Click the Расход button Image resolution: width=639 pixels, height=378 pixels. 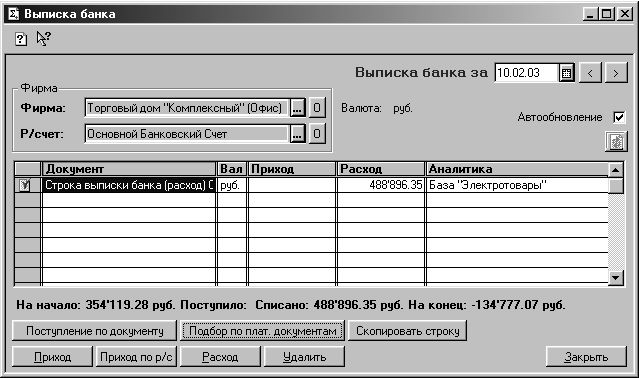pos(220,357)
